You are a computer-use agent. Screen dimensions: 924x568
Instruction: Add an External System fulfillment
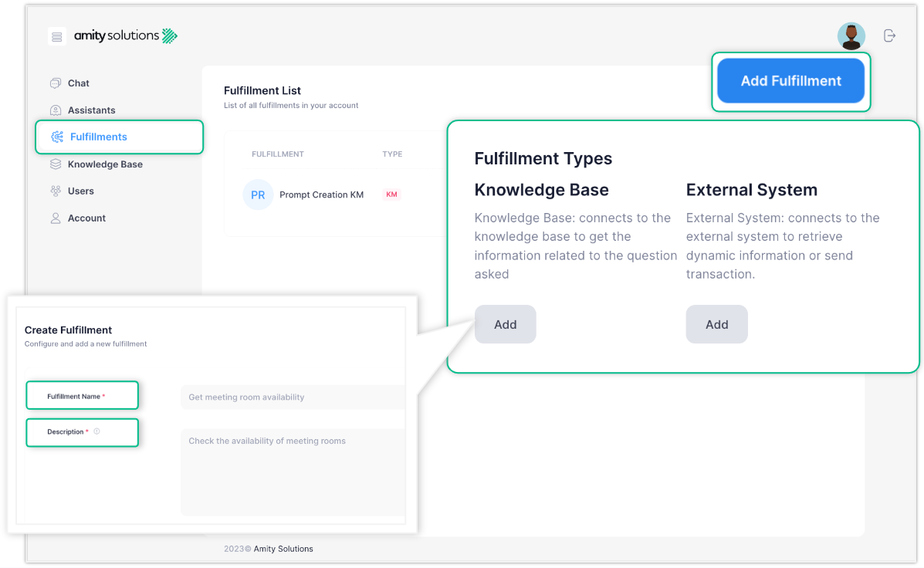click(x=716, y=324)
